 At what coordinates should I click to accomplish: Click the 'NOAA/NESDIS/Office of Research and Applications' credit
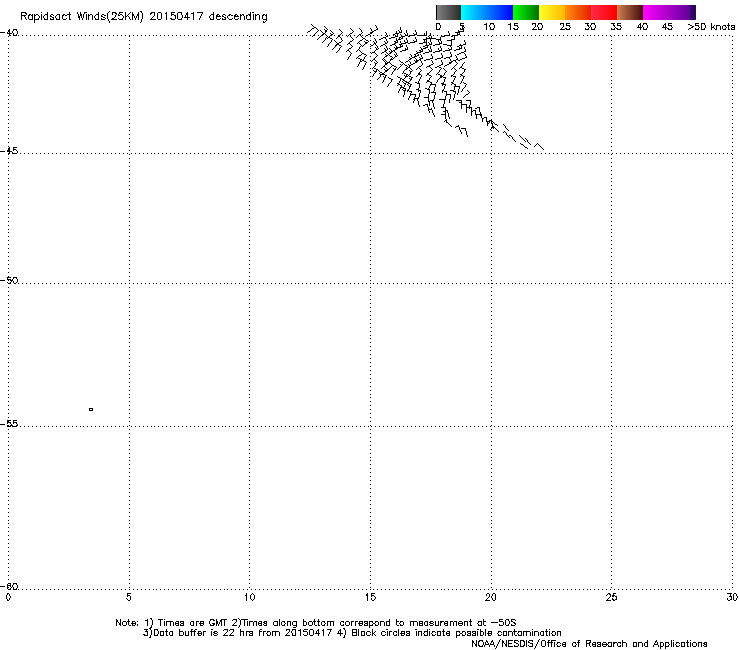[x=589, y=644]
